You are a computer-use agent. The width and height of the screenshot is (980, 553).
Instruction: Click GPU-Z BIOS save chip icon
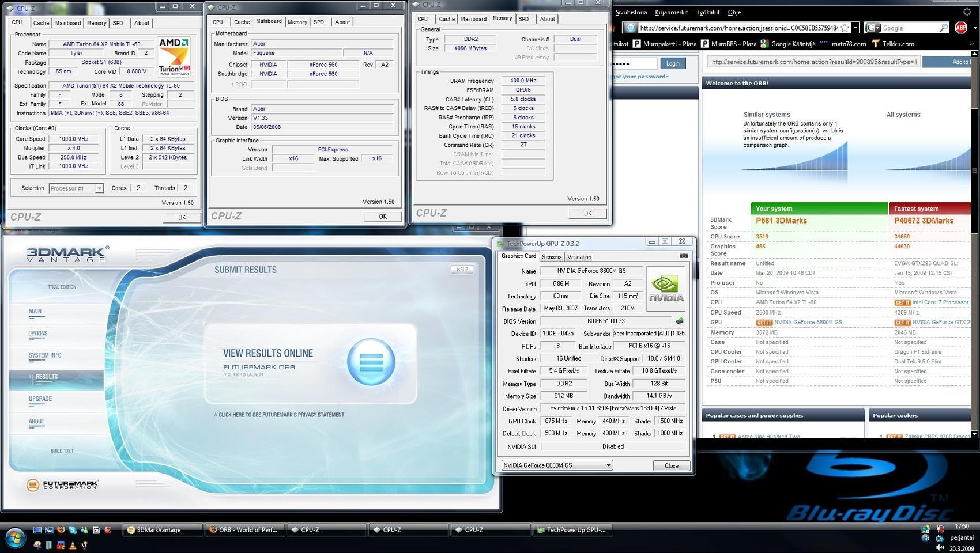click(680, 321)
